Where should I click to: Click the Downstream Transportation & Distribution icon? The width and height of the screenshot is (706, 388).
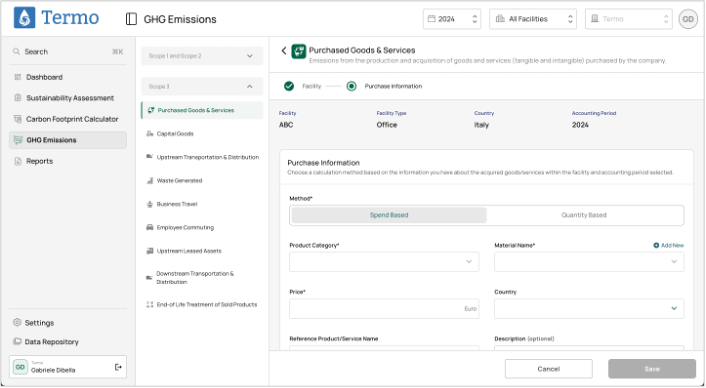pyautogui.click(x=149, y=278)
